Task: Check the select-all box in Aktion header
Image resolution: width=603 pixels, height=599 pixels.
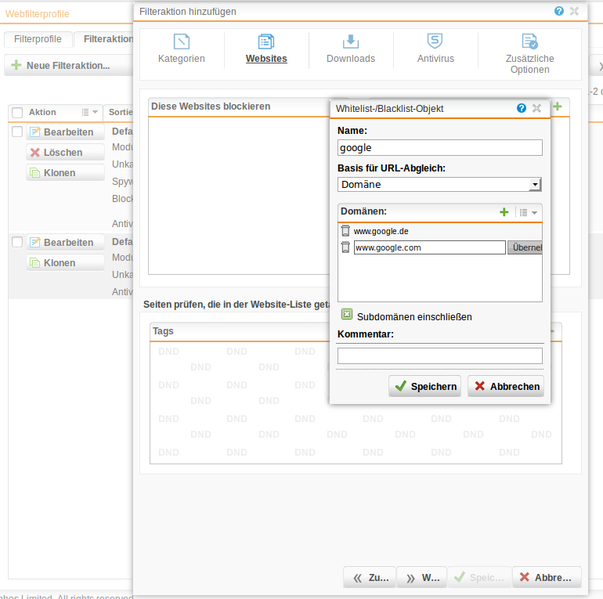Action: pyautogui.click(x=17, y=113)
